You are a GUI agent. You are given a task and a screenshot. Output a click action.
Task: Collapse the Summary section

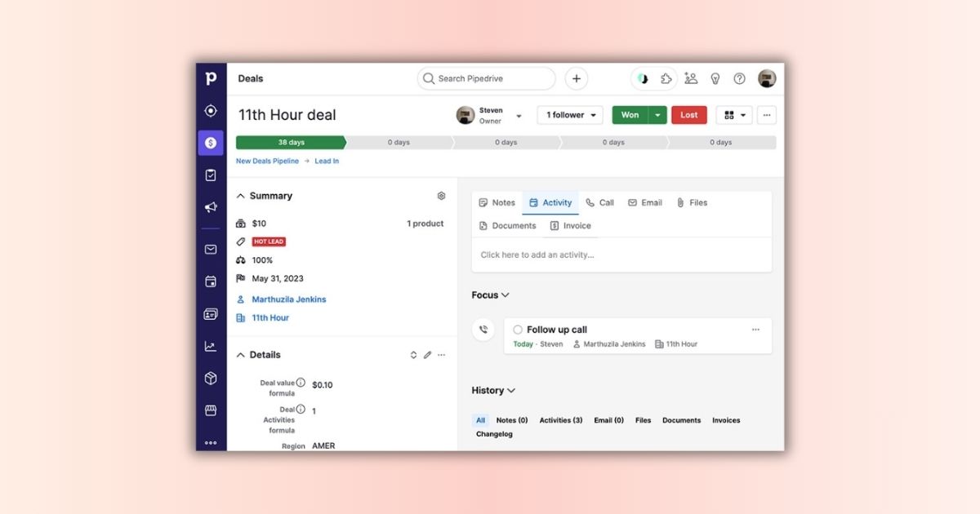(241, 196)
